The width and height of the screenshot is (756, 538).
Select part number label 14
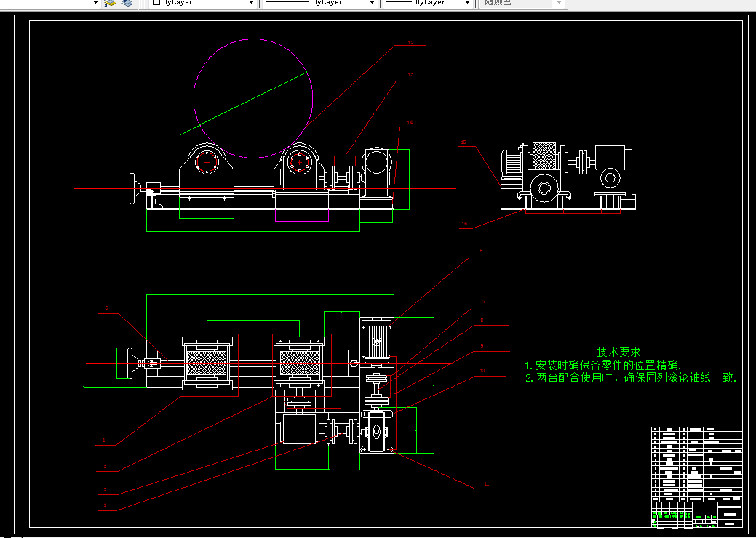tap(410, 123)
